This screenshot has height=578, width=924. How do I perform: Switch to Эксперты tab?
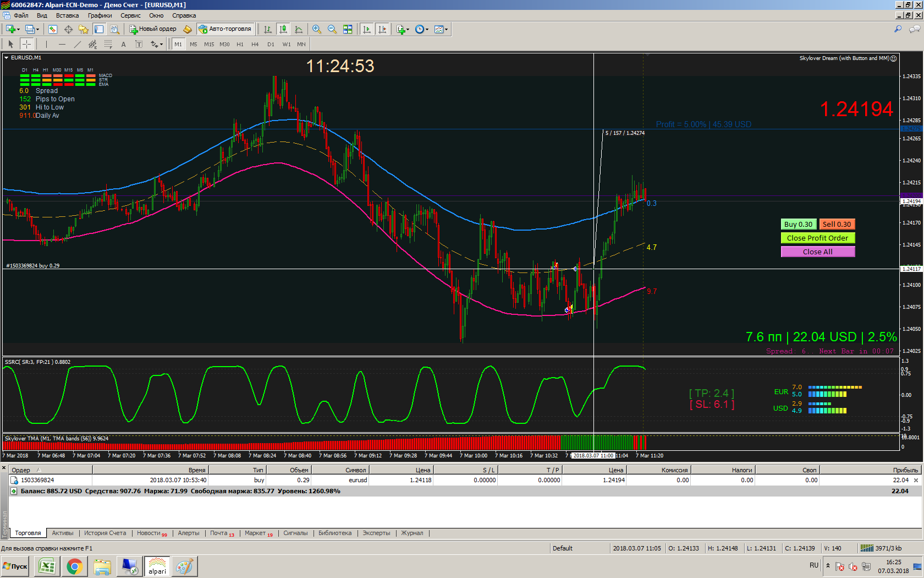(x=376, y=533)
